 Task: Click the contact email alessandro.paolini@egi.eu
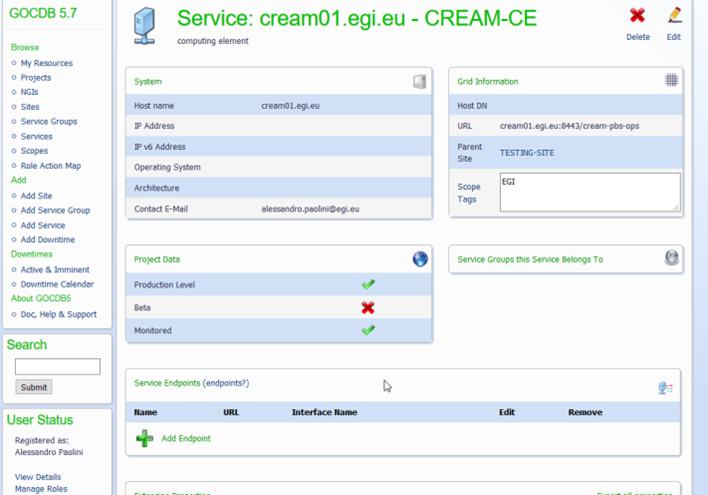point(310,209)
